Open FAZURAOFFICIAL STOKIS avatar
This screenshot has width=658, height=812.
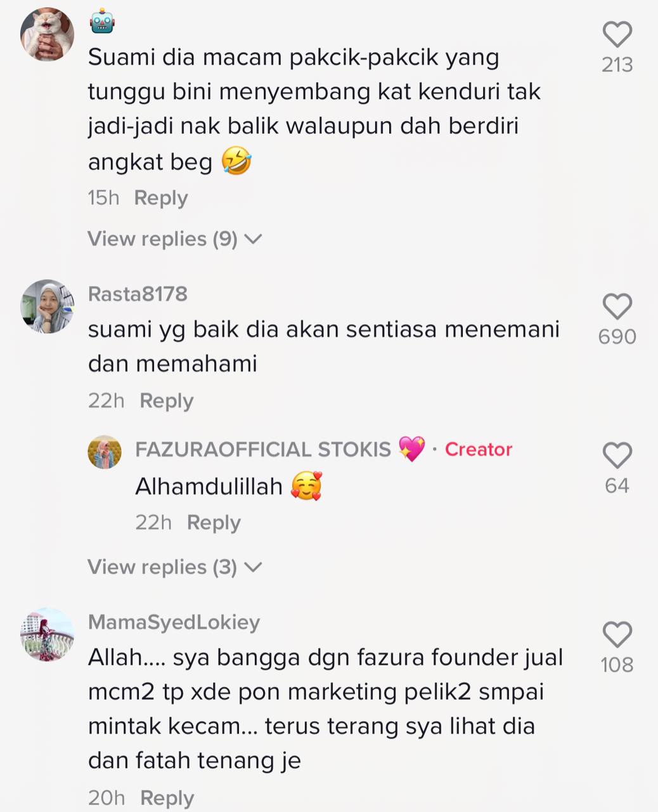(x=105, y=452)
